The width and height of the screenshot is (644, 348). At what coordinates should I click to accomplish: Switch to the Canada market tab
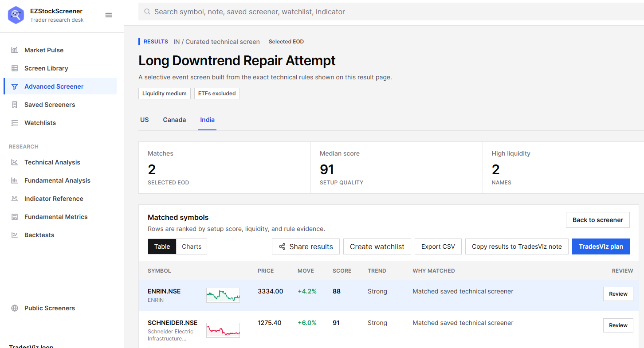174,120
